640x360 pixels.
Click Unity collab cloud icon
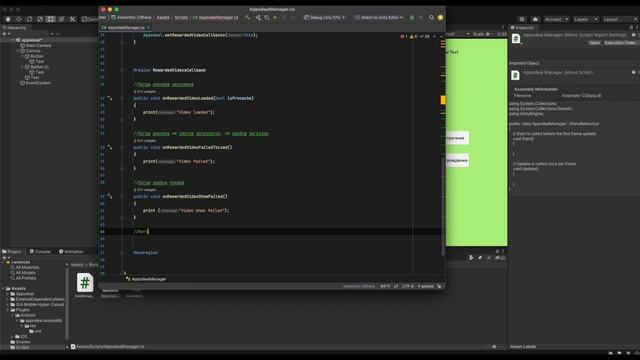tap(536, 19)
